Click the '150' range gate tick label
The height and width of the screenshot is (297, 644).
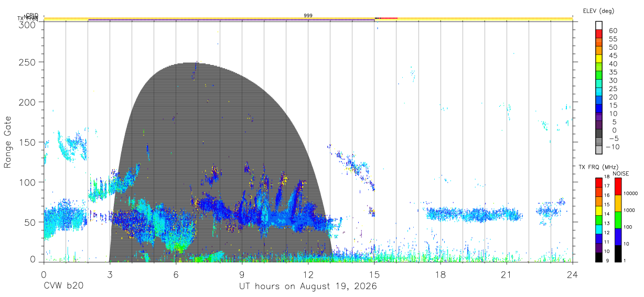coord(27,142)
